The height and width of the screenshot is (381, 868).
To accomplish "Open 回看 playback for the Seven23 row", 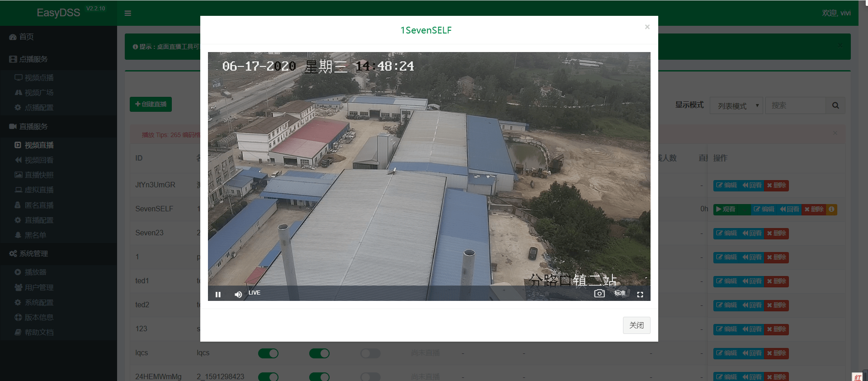I will click(x=752, y=233).
